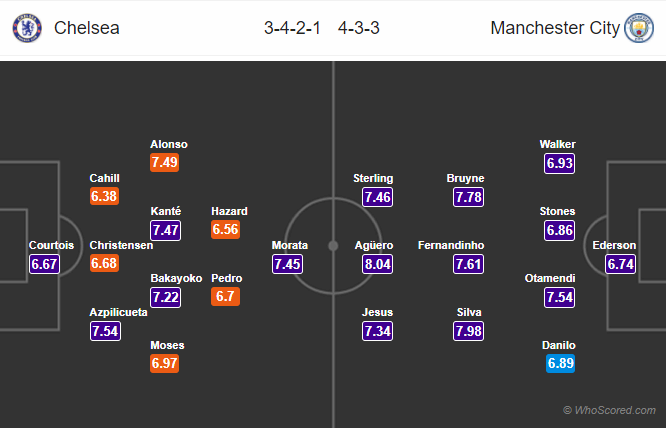Image resolution: width=666 pixels, height=428 pixels.
Task: Click Alonso's orange 7.49 rating badge
Action: click(x=164, y=162)
